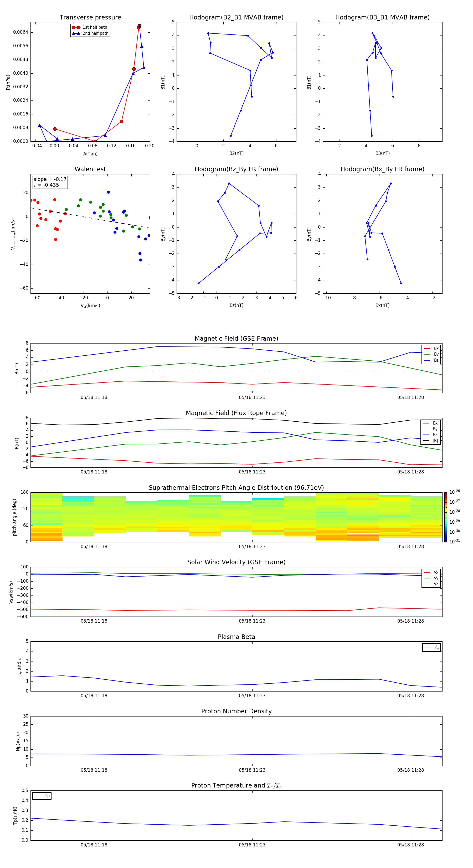473x868 pixels.
Task: Click the Magnetic Field (Flux Rope Frame) title
Action: click(x=236, y=413)
